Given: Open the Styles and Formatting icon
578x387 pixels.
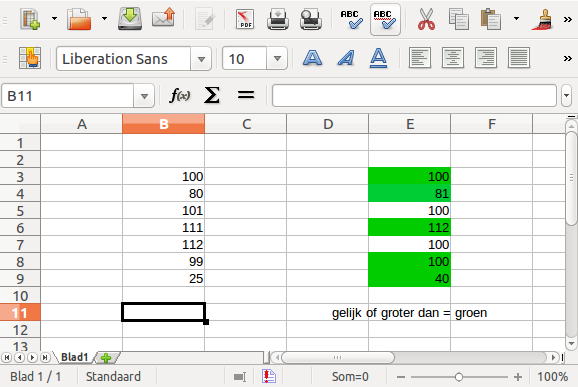Looking at the screenshot, I should coord(30,58).
